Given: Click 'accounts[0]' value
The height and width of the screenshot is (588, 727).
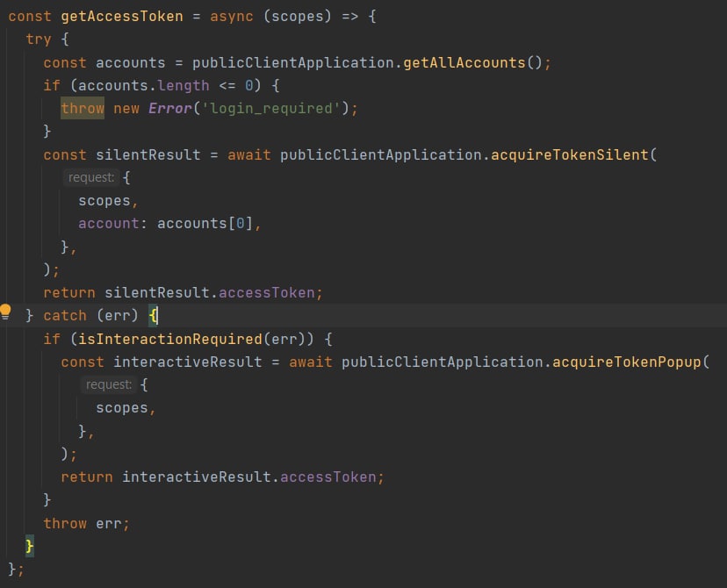Looking at the screenshot, I should pyautogui.click(x=205, y=224).
